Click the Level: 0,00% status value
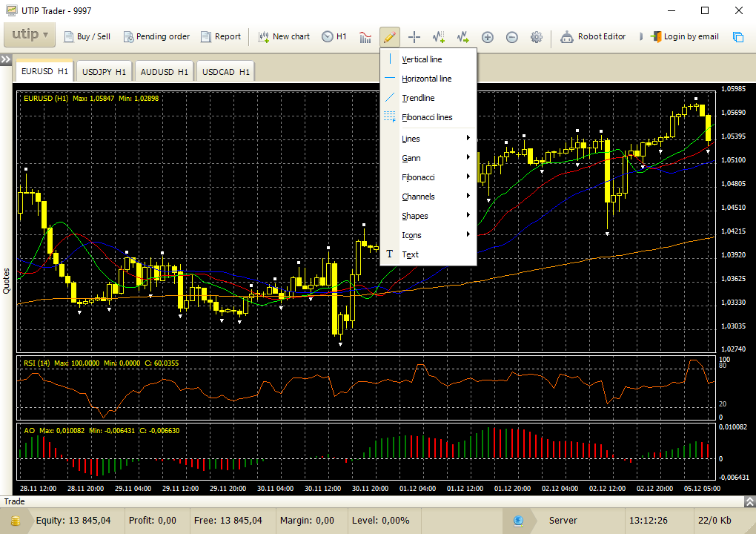Viewport: 756px width, 534px height. pos(381,521)
